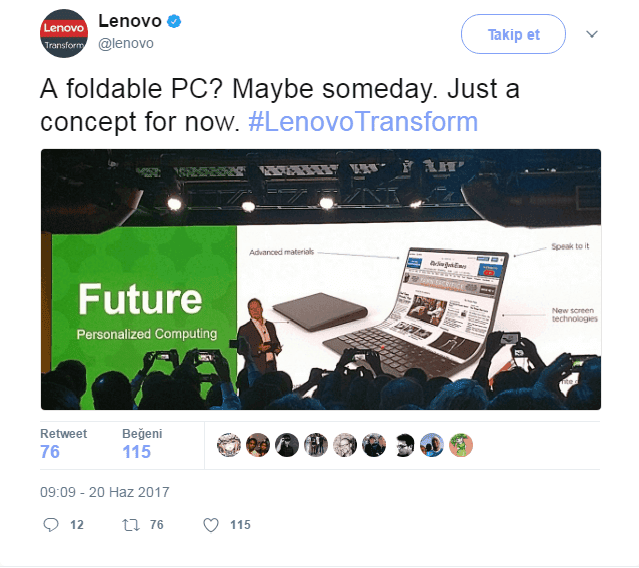Open the last green-haired liker avatar

[x=461, y=445]
